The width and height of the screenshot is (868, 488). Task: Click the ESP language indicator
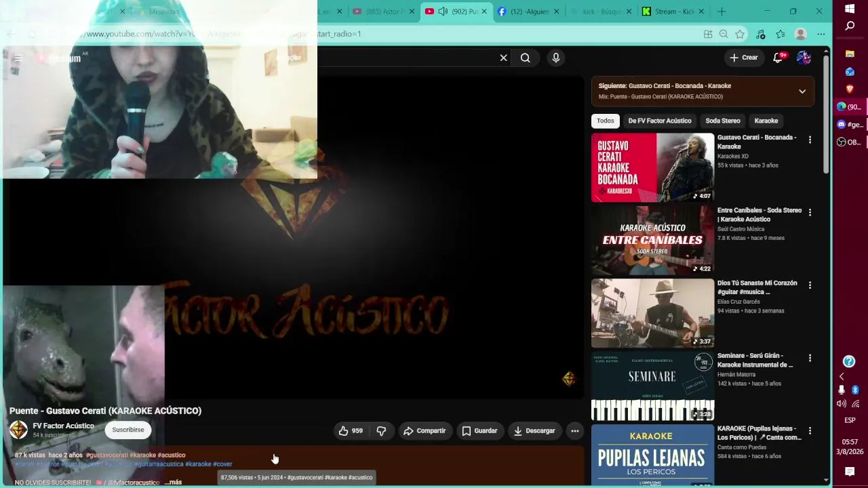[x=850, y=420]
